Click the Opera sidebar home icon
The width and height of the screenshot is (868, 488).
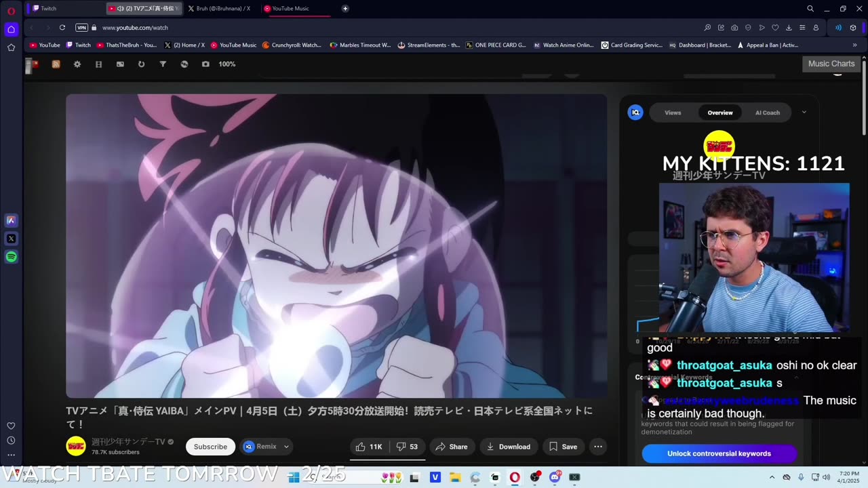tap(11, 29)
